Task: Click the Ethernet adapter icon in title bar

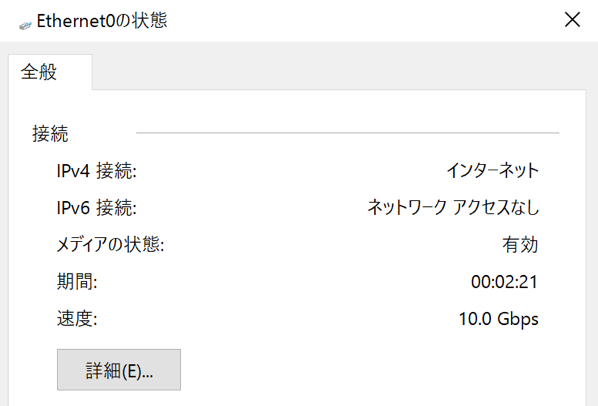Action: (25, 26)
